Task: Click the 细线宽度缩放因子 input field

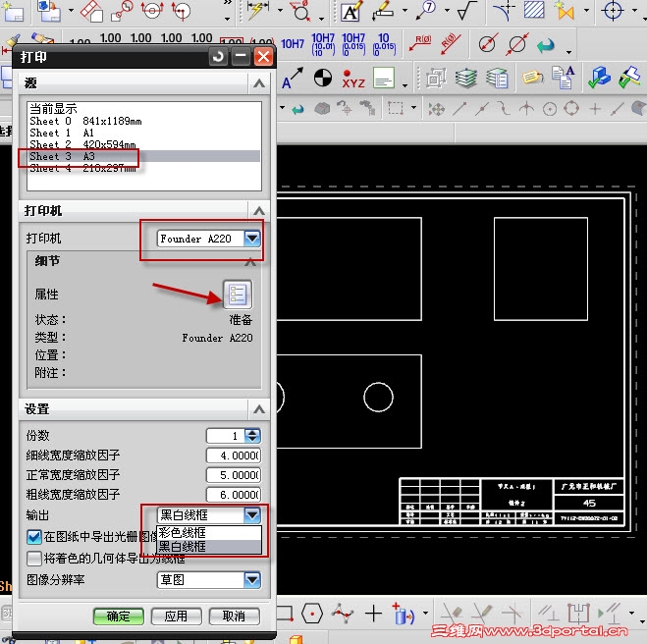Action: coord(234,456)
